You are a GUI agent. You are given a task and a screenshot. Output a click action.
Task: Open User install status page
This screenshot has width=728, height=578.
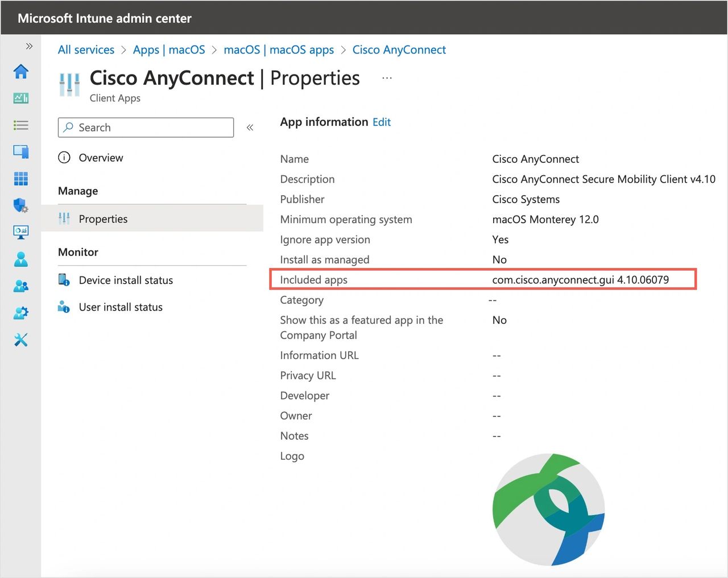coord(121,307)
